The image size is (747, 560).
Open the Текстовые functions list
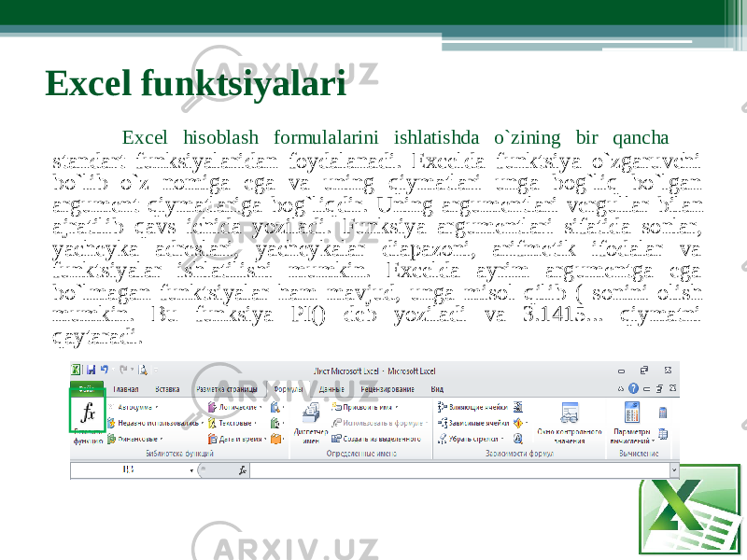point(233,423)
